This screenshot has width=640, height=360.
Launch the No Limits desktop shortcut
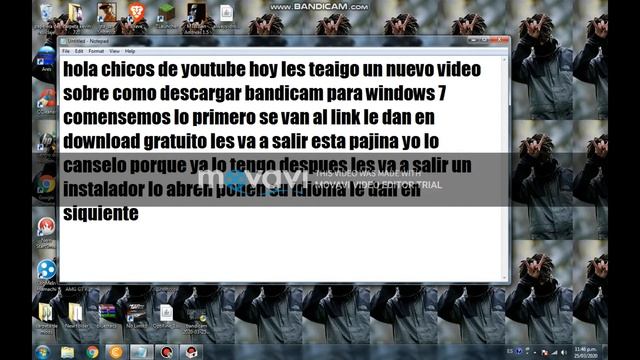pos(136,313)
